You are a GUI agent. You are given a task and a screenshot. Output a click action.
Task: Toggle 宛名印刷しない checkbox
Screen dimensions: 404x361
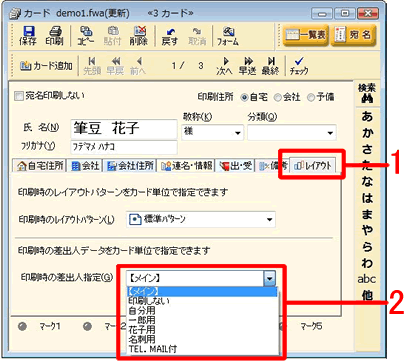tap(19, 96)
